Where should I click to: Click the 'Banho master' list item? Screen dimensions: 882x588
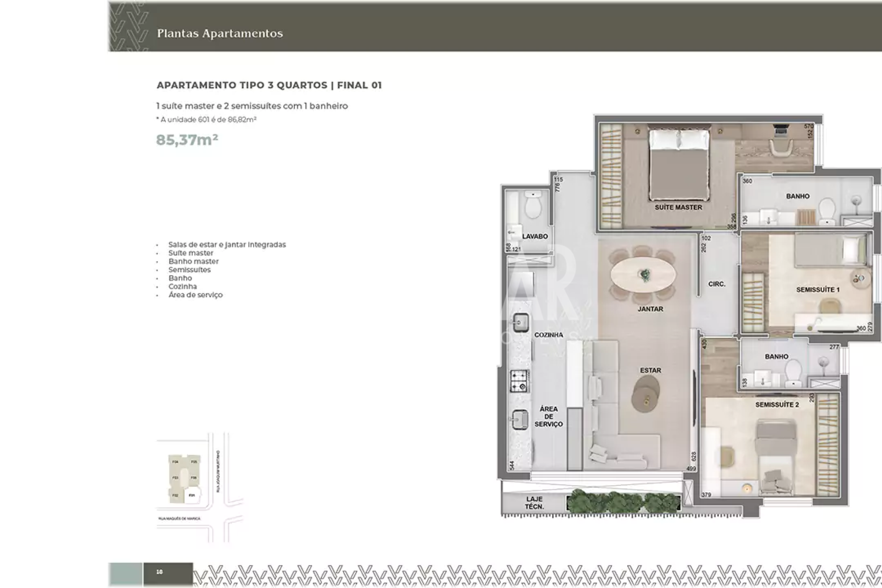(193, 261)
